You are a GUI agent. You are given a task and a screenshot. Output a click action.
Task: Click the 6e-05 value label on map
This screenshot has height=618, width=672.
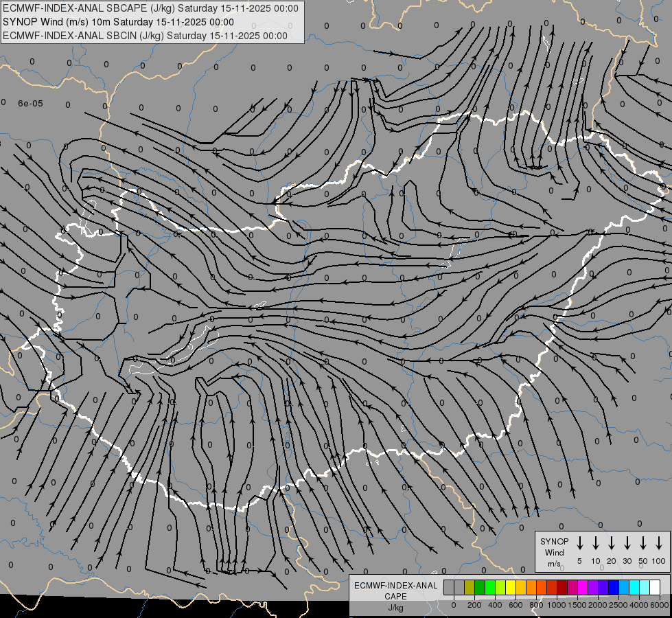pos(30,104)
